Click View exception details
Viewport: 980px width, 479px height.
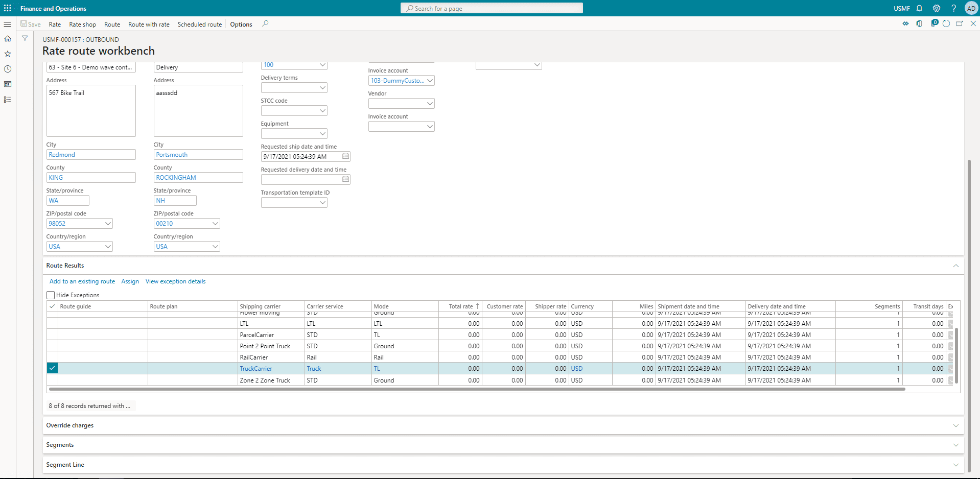pyautogui.click(x=175, y=281)
